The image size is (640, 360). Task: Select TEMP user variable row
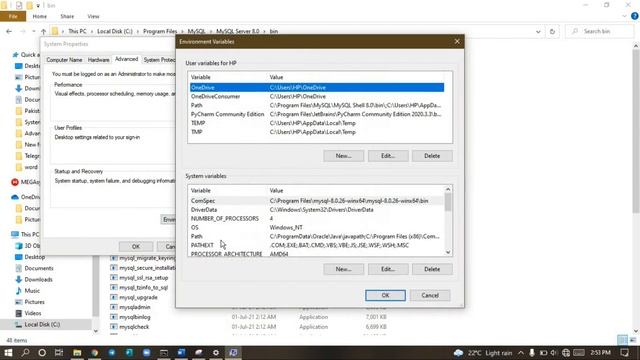click(x=317, y=123)
